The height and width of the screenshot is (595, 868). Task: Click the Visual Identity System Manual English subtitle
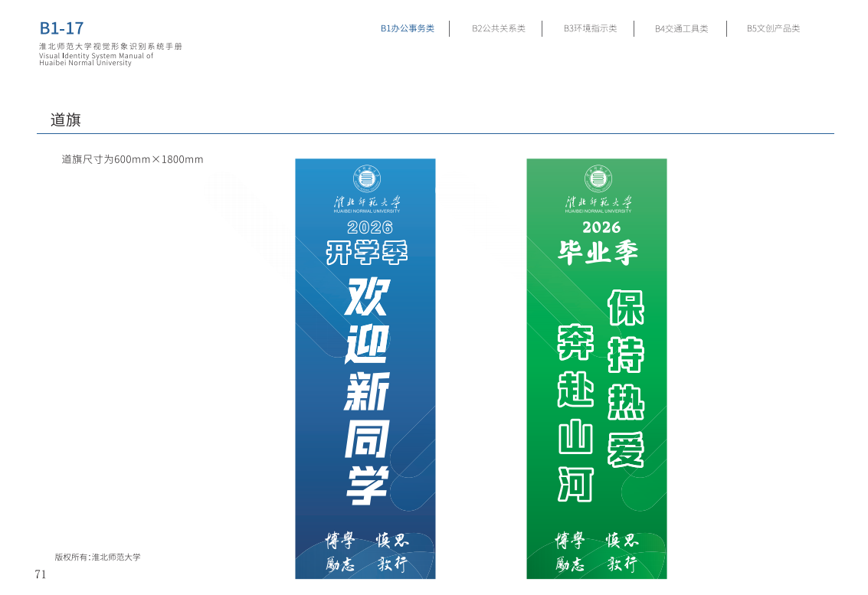[x=97, y=59]
